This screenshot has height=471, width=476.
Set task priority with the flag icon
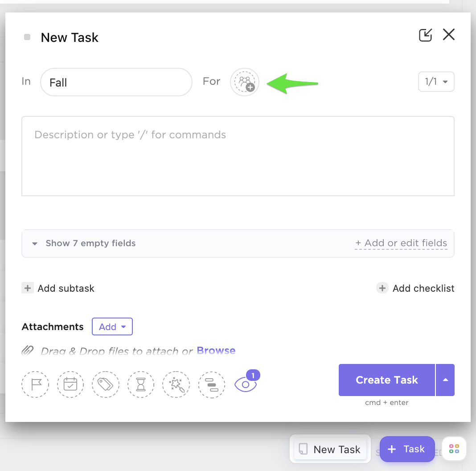(x=35, y=384)
